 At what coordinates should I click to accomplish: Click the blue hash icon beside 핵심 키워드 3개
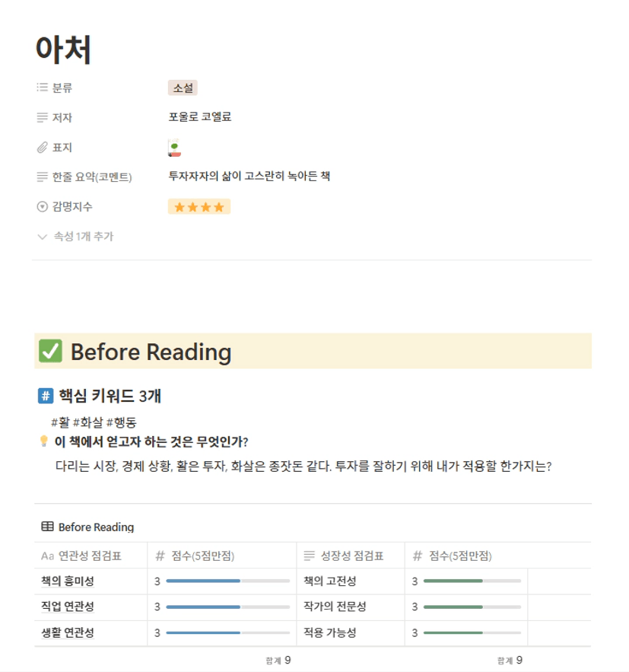45,396
